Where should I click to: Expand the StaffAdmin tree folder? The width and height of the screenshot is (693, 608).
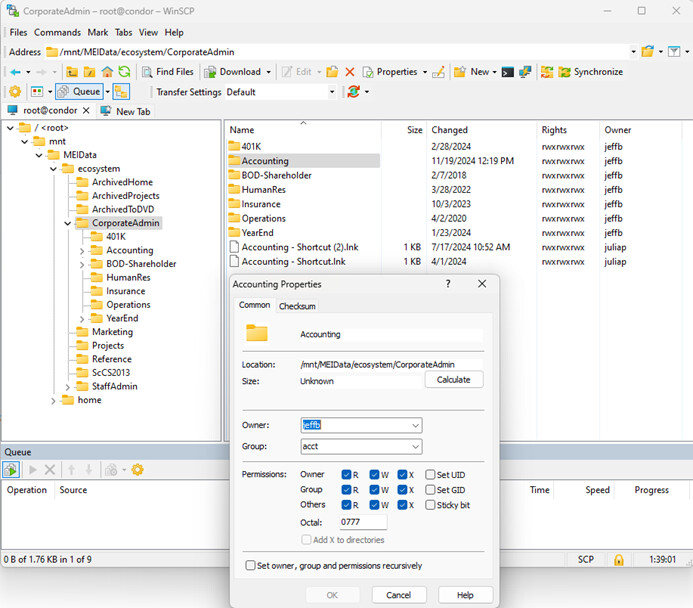pos(67,387)
